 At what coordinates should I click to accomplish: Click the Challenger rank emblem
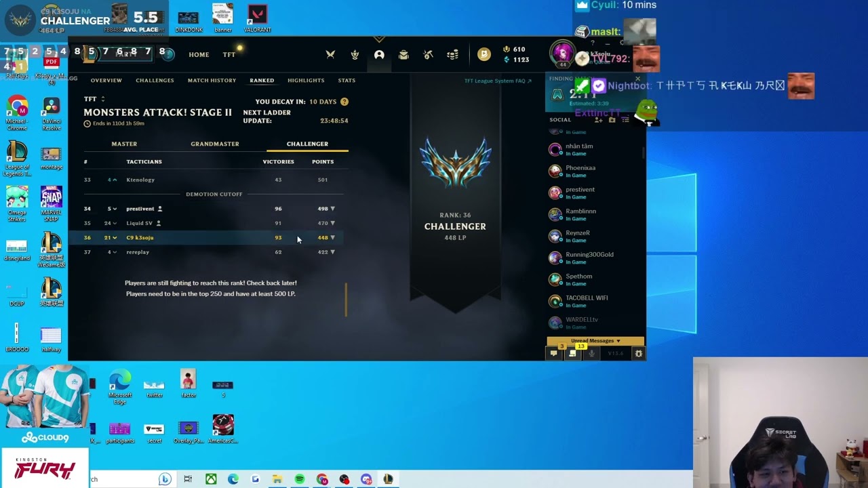click(455, 163)
